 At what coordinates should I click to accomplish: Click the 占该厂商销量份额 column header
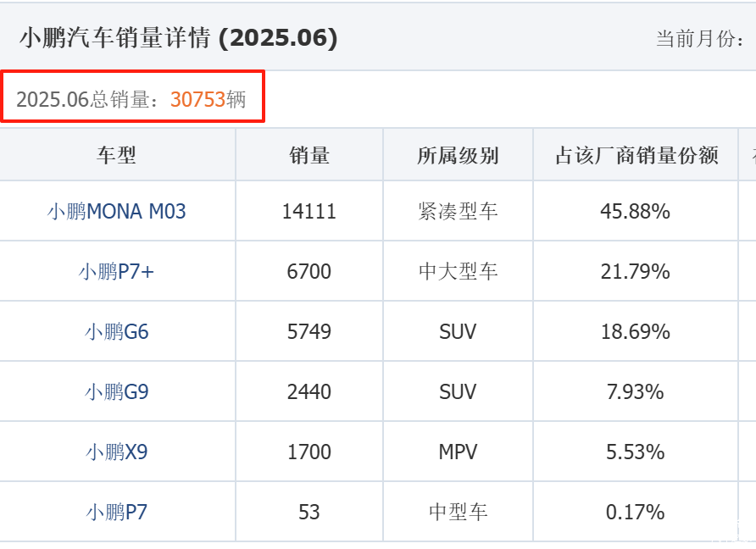coord(636,155)
